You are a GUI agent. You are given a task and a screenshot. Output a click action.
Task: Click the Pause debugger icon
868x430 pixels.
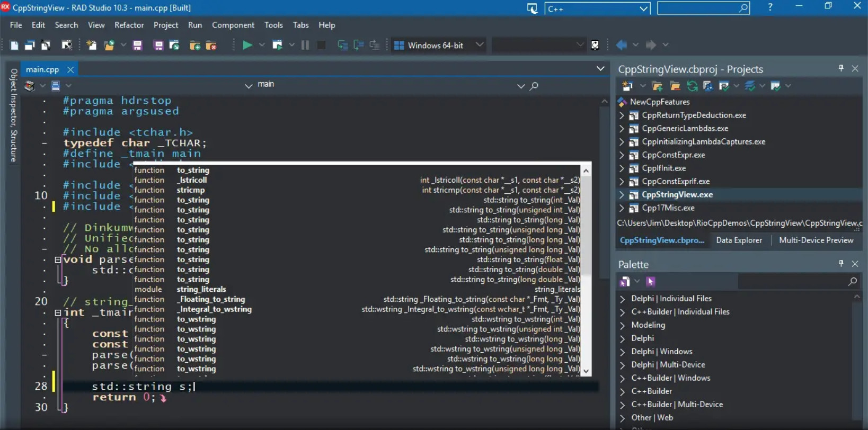305,45
